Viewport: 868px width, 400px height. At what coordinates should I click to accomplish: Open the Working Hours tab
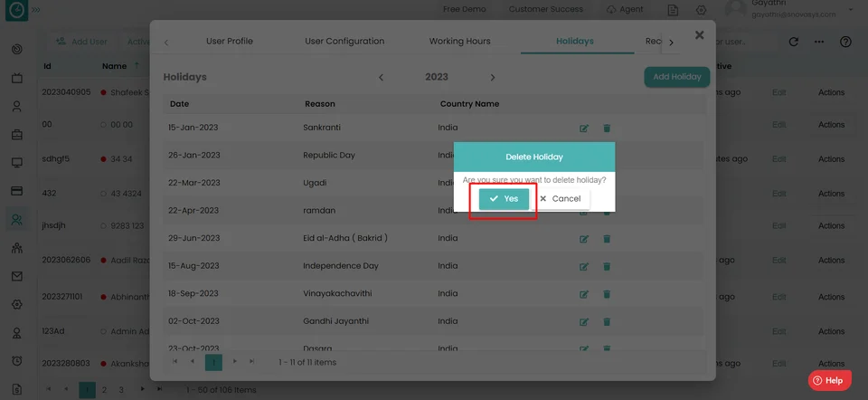[459, 41]
